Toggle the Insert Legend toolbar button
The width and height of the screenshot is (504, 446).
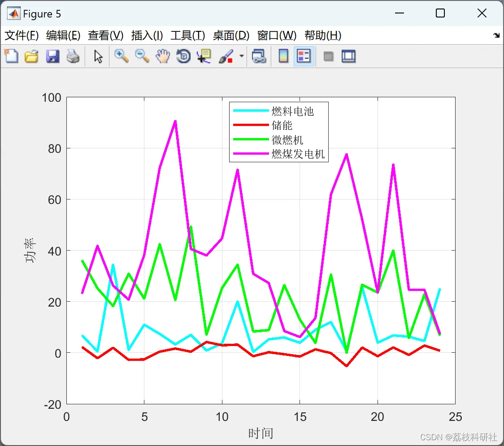pyautogui.click(x=304, y=56)
